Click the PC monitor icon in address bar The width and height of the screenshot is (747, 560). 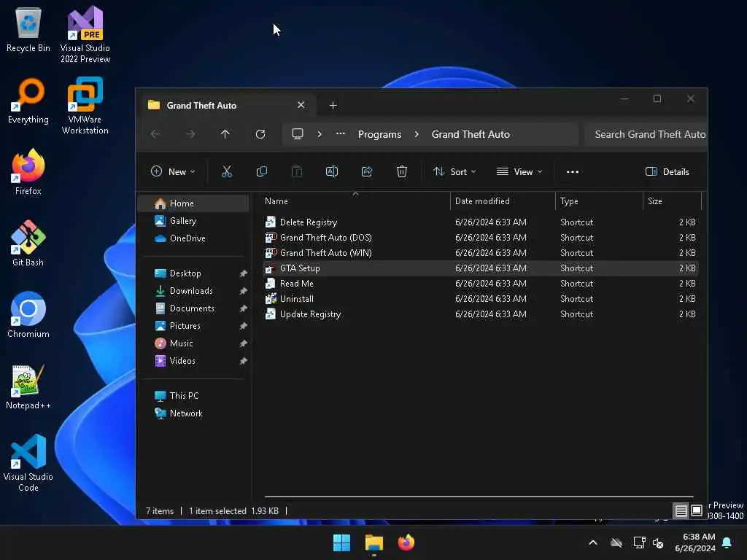click(298, 134)
